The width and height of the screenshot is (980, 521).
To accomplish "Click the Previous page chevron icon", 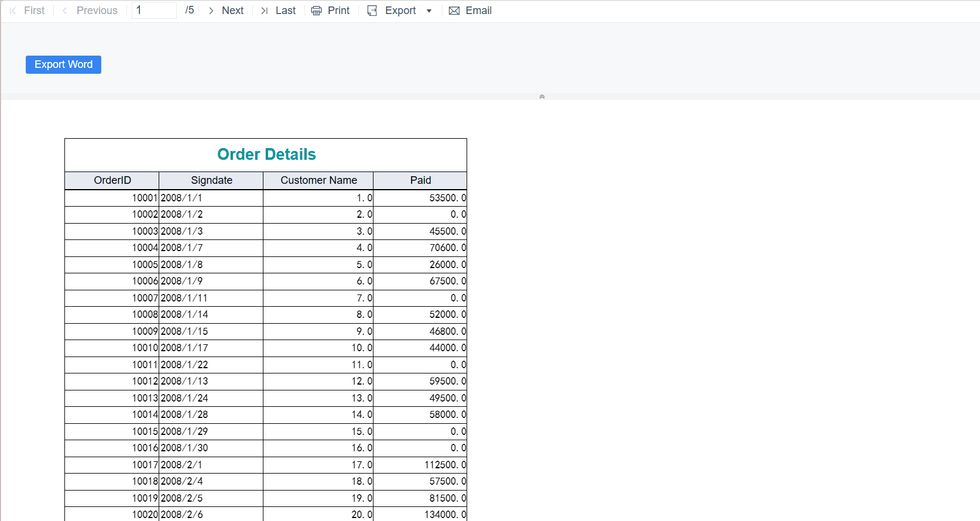I will coord(64,11).
